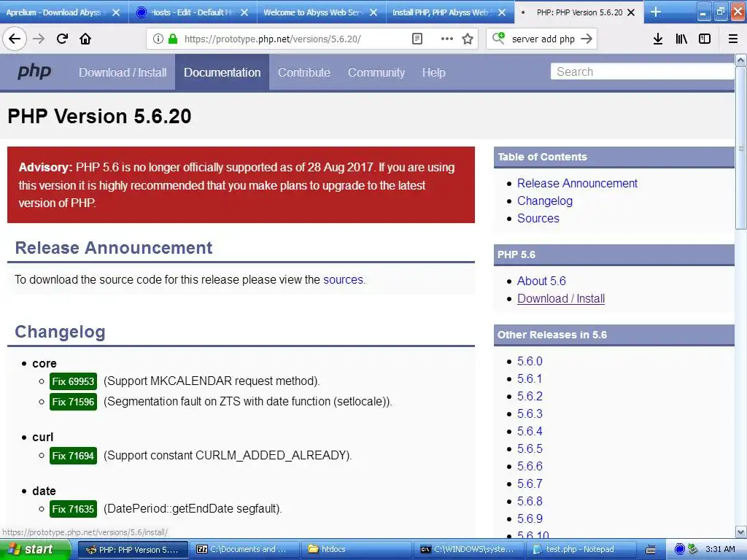The image size is (747, 560).
Task: Open the browser home page icon
Action: coord(85,39)
